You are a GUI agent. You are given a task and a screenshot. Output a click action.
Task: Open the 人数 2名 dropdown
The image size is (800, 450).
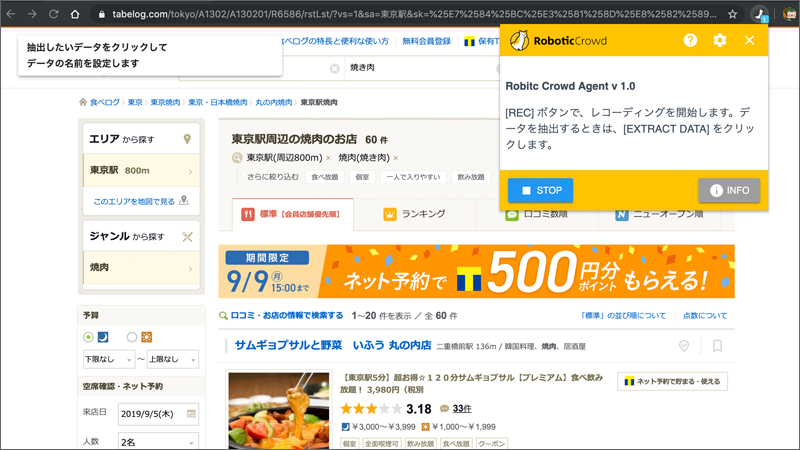click(x=158, y=442)
